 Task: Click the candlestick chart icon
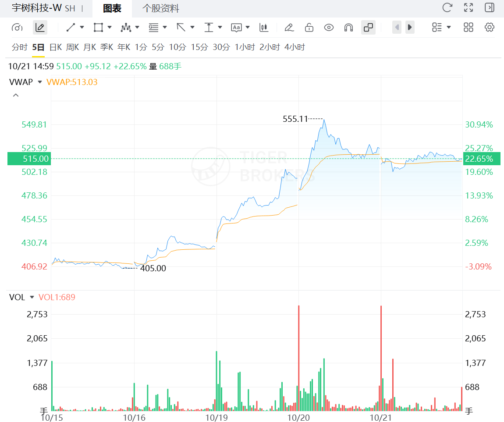pos(264,28)
